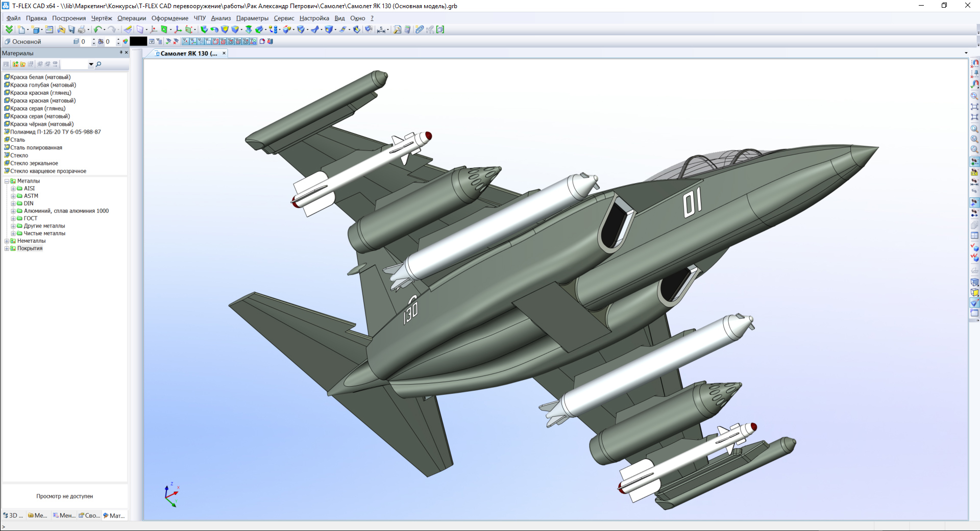Click the zoom-to-fit icon in right toolbar

(974, 107)
